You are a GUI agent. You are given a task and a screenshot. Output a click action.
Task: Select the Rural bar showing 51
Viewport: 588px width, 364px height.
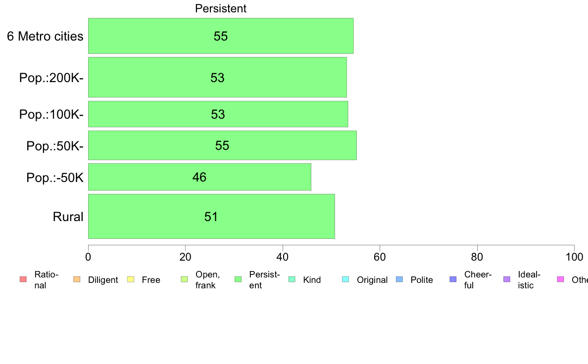pyautogui.click(x=211, y=216)
